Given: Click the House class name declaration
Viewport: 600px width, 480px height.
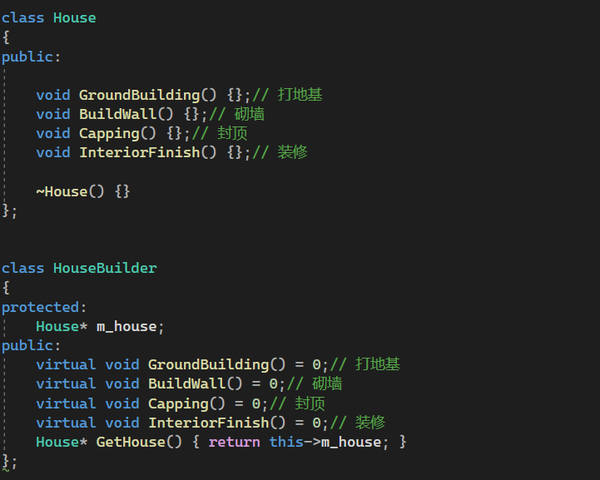Looking at the screenshot, I should point(75,18).
